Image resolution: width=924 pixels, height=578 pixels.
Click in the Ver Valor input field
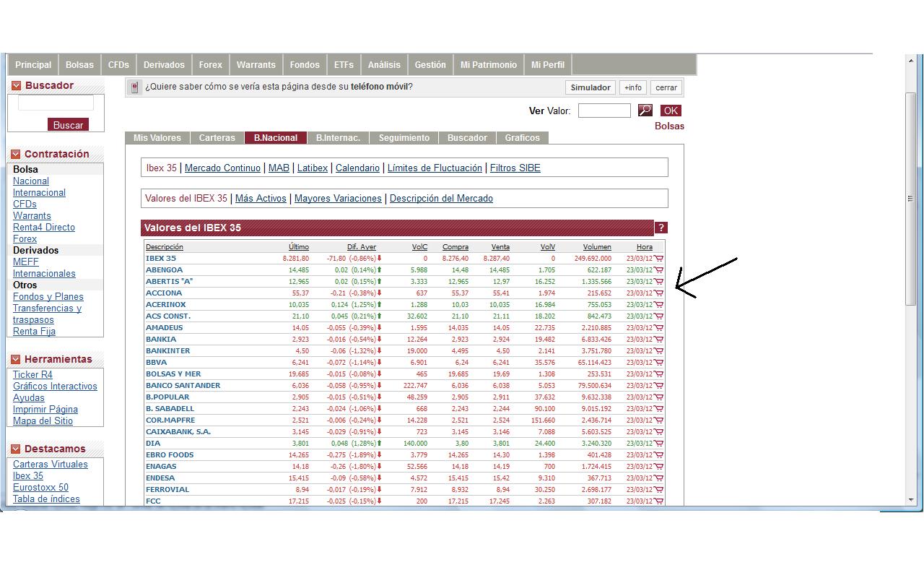pyautogui.click(x=604, y=111)
